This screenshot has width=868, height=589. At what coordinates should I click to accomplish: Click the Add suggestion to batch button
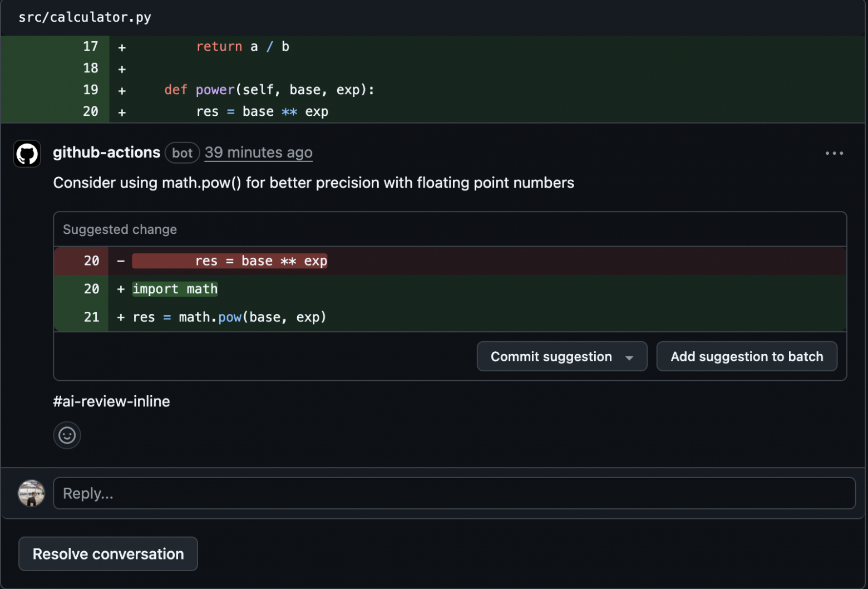pos(747,357)
